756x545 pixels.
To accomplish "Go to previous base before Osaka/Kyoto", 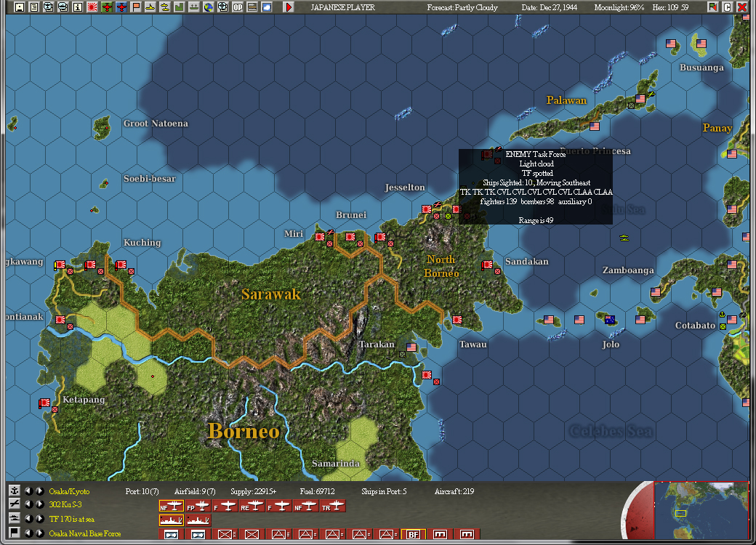I will [x=29, y=490].
